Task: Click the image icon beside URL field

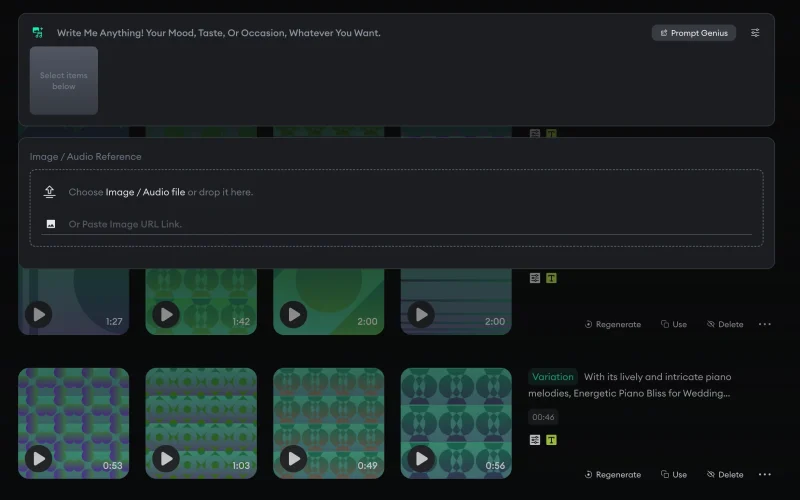Action: [51, 224]
